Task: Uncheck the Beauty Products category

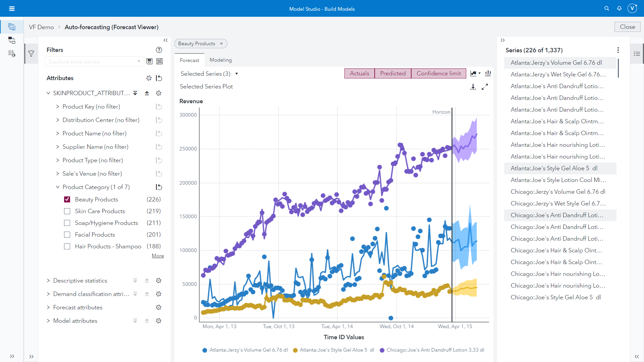Action: click(x=67, y=199)
